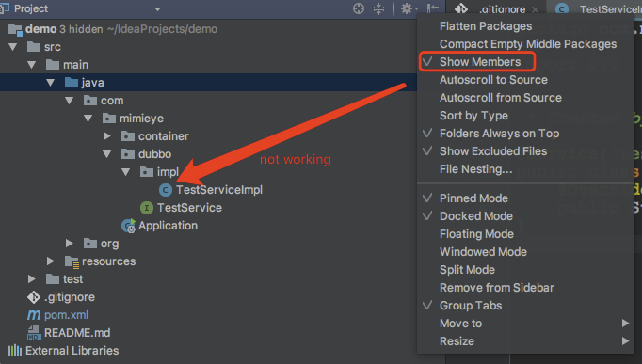Click the Hide panel icon
The image size is (642, 364).
433,8
